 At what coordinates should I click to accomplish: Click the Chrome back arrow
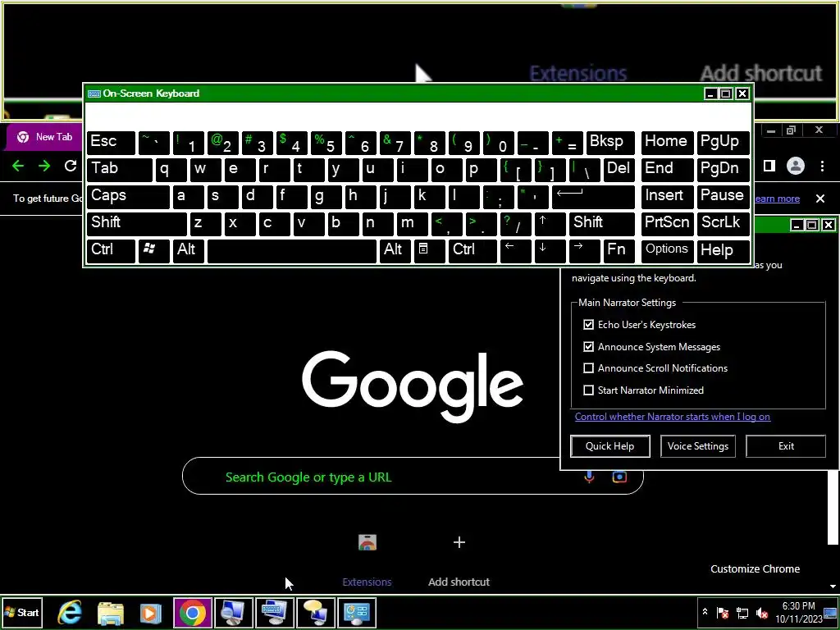[18, 166]
